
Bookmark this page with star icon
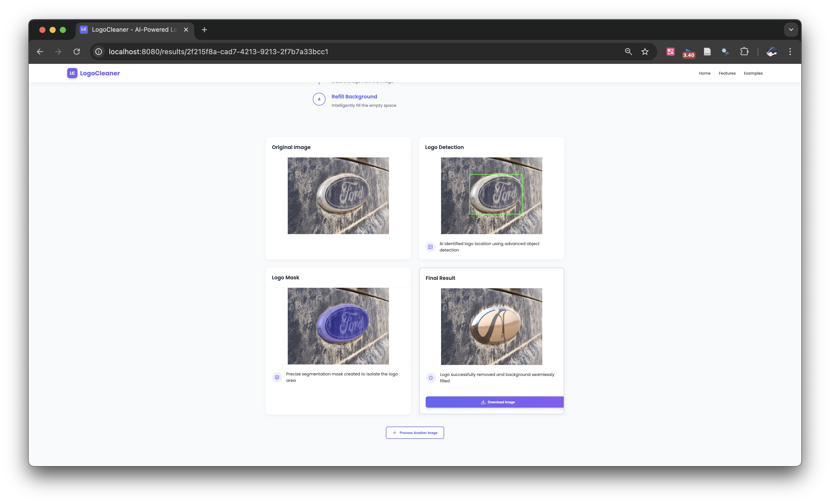(x=645, y=52)
